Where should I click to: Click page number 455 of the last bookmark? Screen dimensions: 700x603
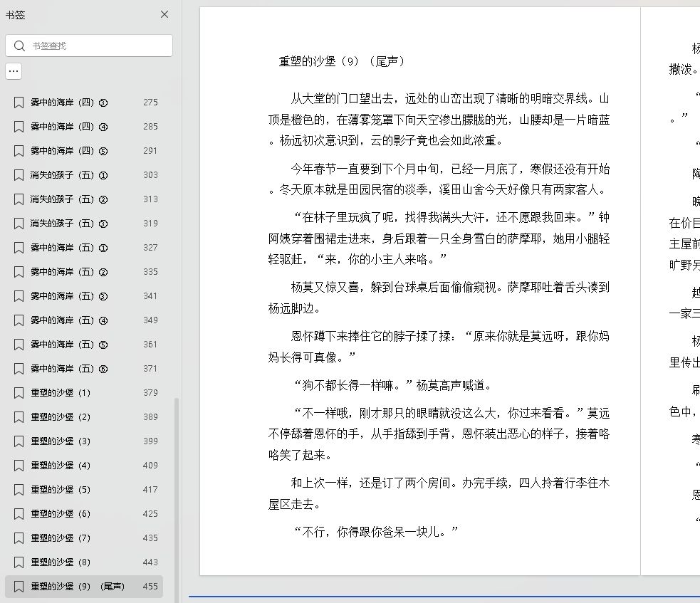(150, 586)
